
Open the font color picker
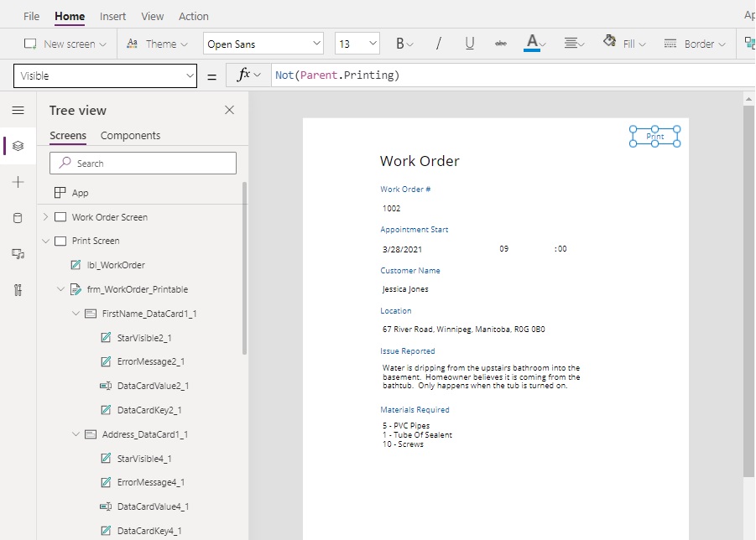coord(534,44)
